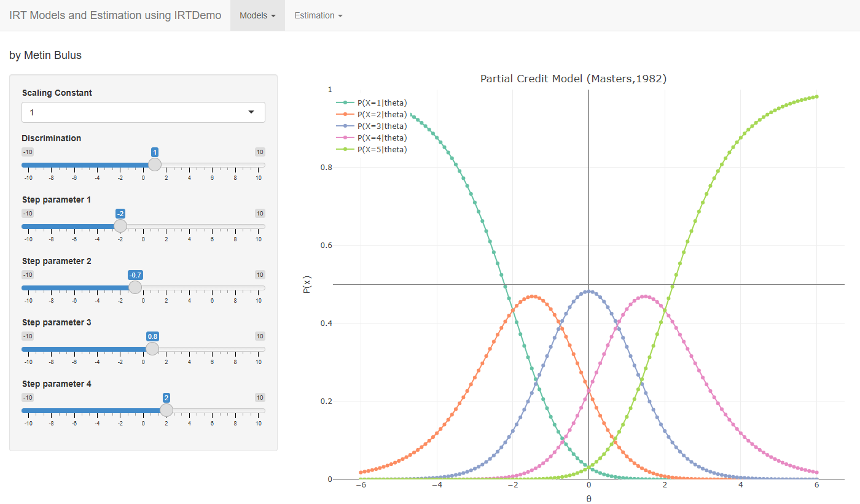Toggle the P(X=4|theta) legend entry
Viewport: 860px width, 504px height.
372,138
